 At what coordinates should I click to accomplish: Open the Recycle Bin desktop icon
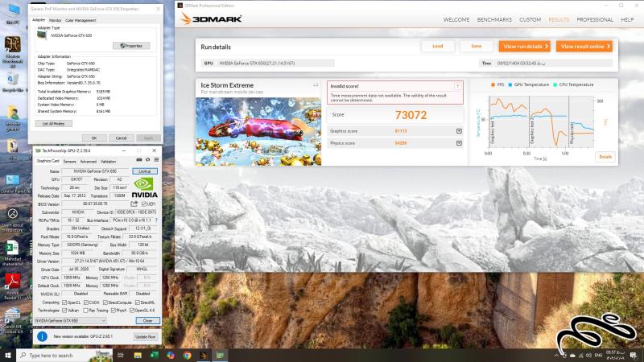13,82
